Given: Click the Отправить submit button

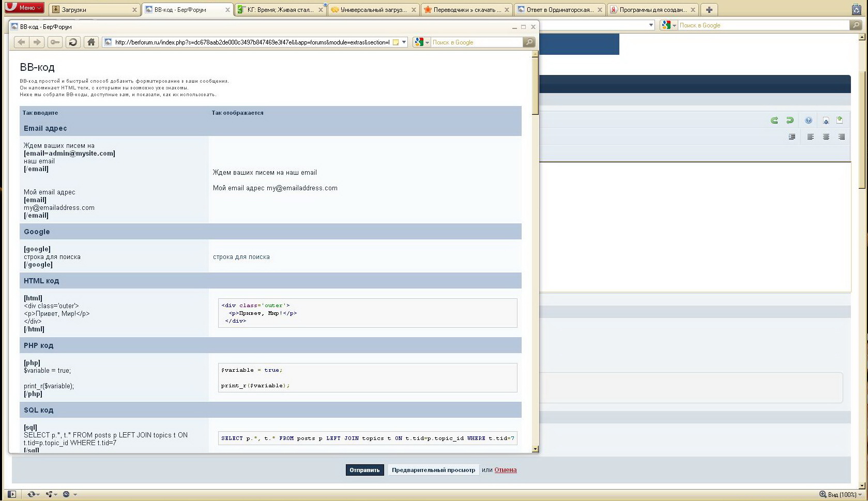Looking at the screenshot, I should click(x=364, y=470).
